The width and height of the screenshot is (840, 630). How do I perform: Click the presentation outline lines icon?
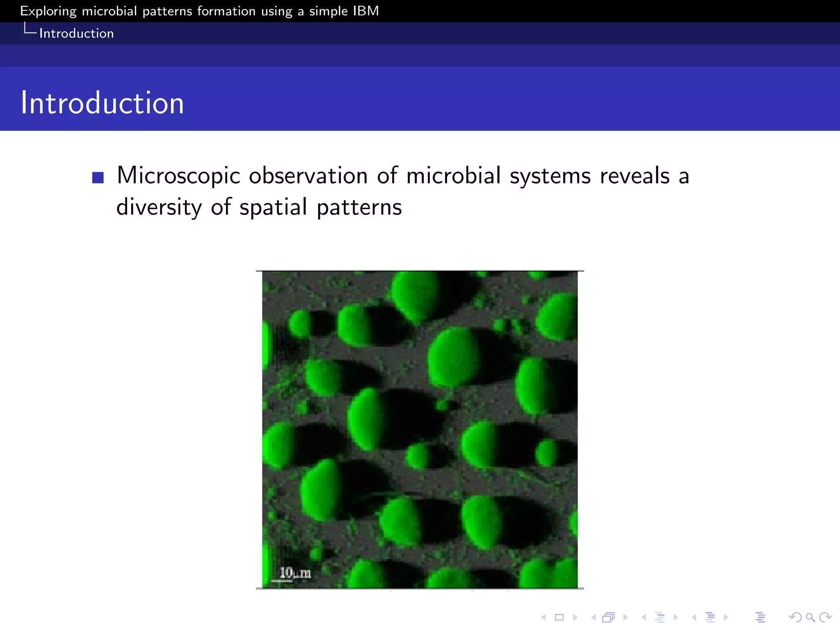point(760,617)
